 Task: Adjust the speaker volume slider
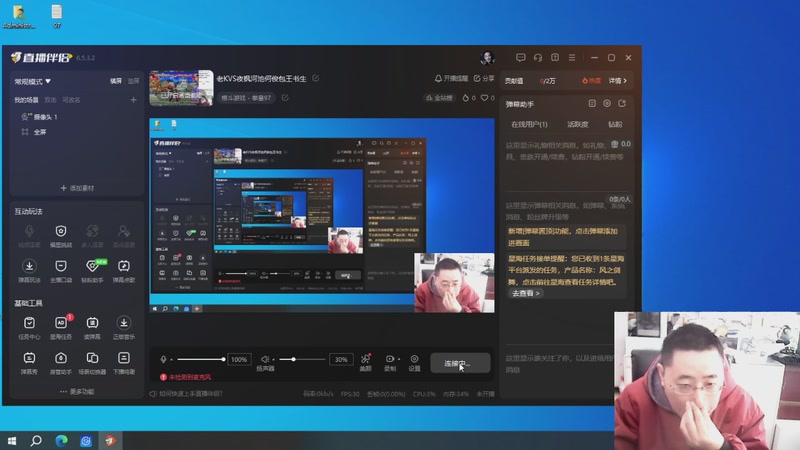(302, 360)
